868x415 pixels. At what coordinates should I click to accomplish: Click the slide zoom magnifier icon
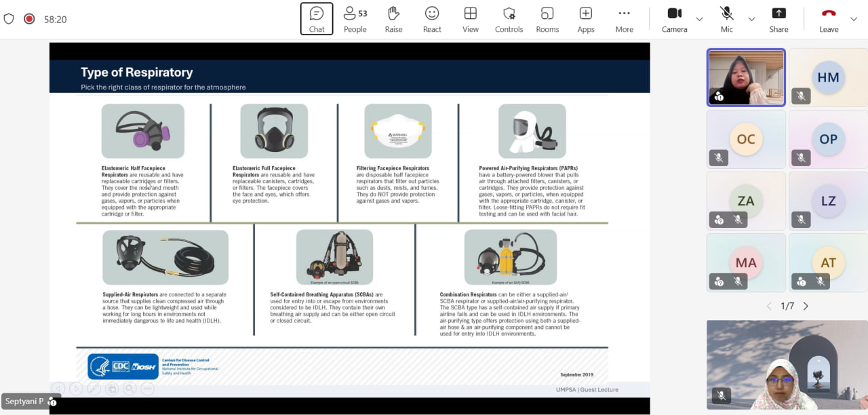pos(129,389)
